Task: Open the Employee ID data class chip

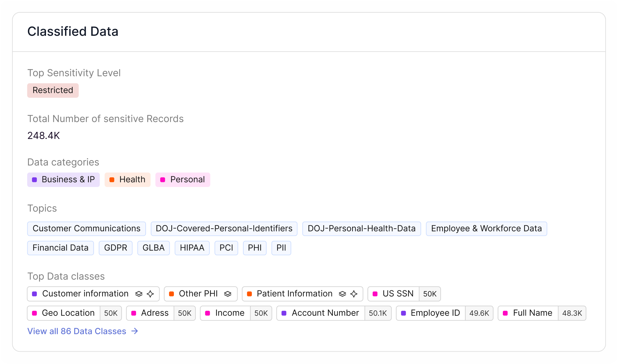Action: [x=435, y=313]
